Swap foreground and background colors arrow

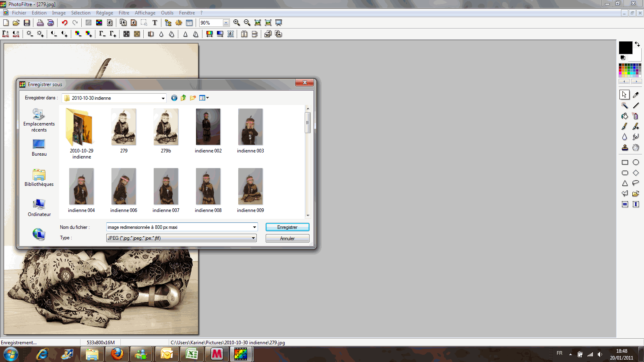click(637, 44)
